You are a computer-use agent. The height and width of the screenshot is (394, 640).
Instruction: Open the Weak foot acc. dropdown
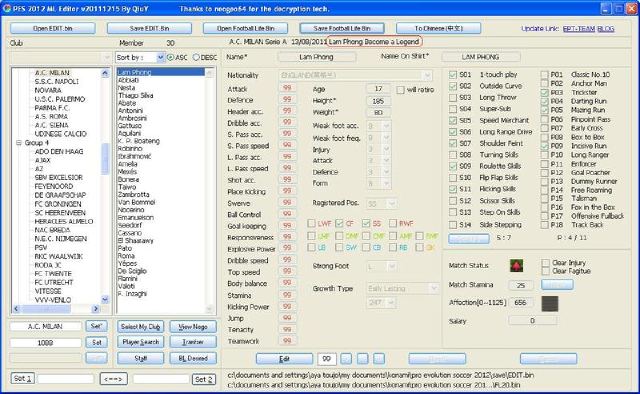386,126
